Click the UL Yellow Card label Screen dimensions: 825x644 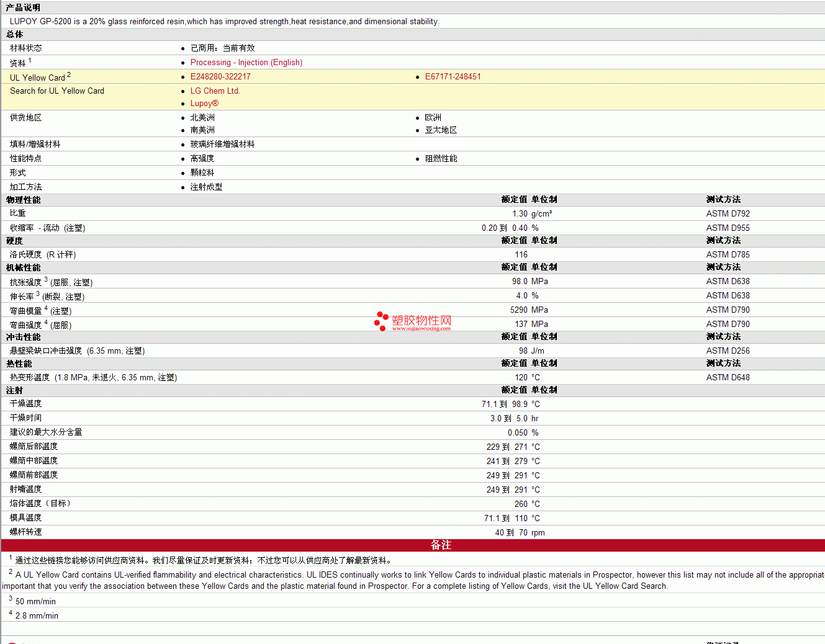(x=37, y=78)
